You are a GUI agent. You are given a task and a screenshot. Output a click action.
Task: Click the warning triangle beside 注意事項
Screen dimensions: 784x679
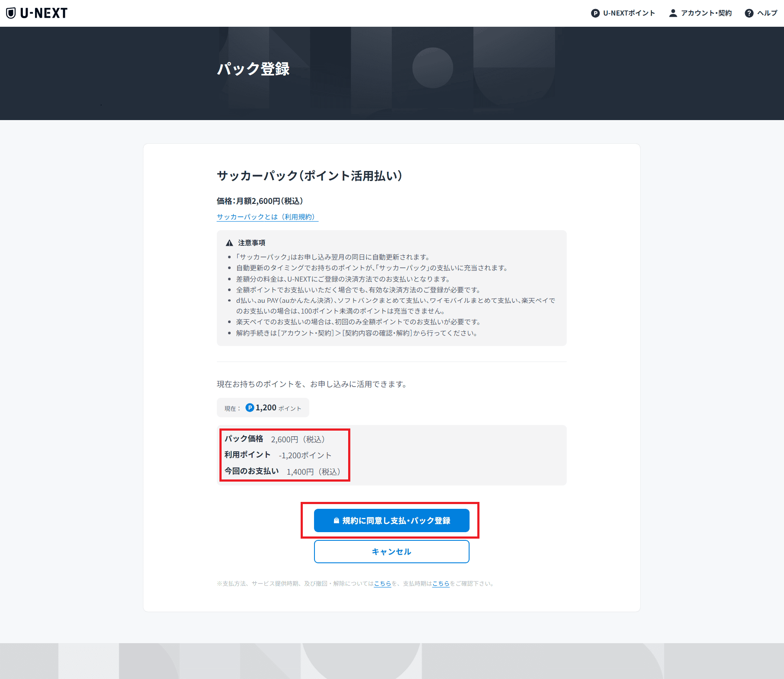(229, 243)
